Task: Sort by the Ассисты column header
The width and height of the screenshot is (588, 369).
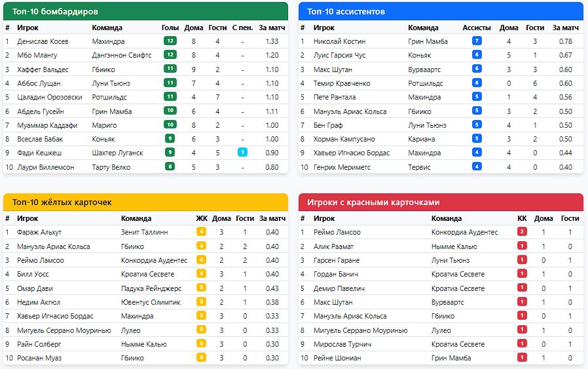Action: pyautogui.click(x=477, y=28)
